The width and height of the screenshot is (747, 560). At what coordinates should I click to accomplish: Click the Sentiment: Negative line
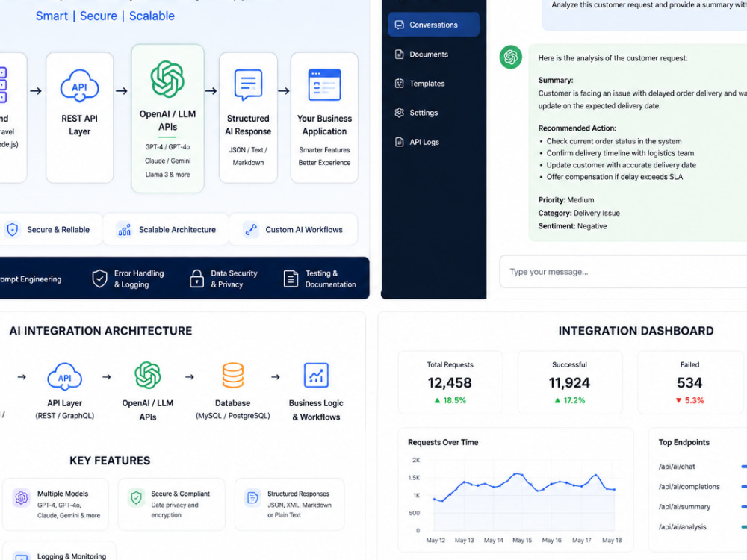[573, 226]
